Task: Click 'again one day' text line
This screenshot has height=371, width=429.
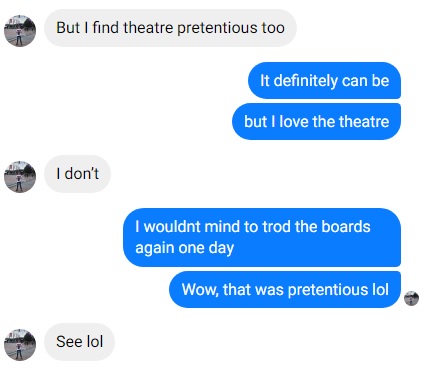Action: [x=185, y=248]
